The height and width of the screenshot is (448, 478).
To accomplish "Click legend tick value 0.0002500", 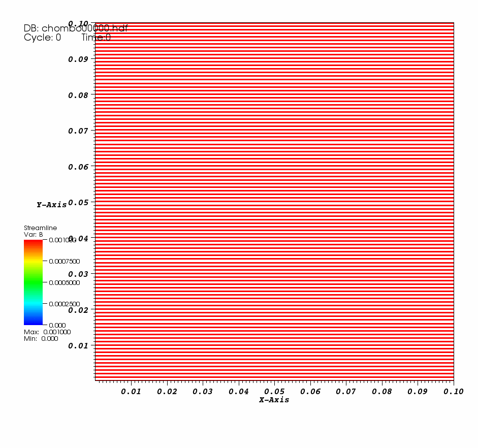I will [65, 304].
